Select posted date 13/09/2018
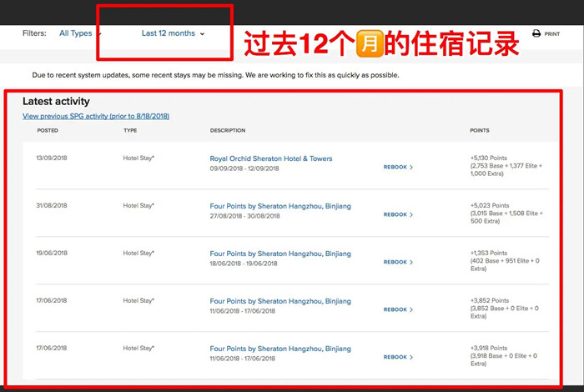 point(52,158)
